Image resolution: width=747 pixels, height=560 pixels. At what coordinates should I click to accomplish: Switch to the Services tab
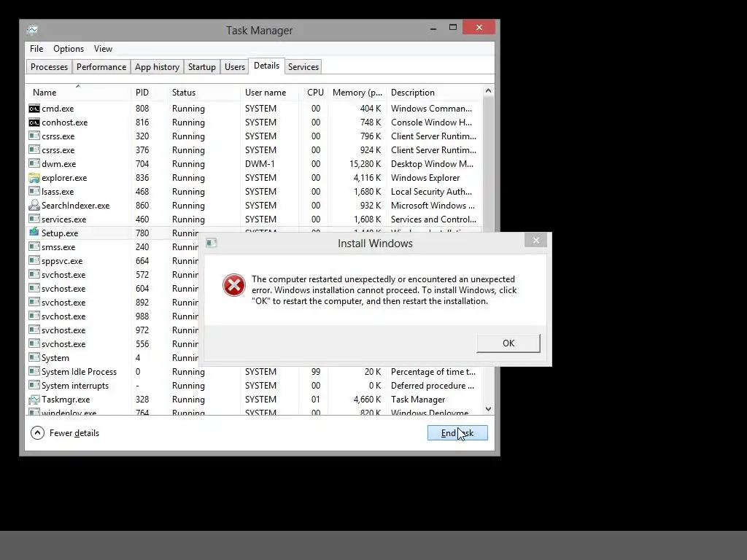point(303,66)
